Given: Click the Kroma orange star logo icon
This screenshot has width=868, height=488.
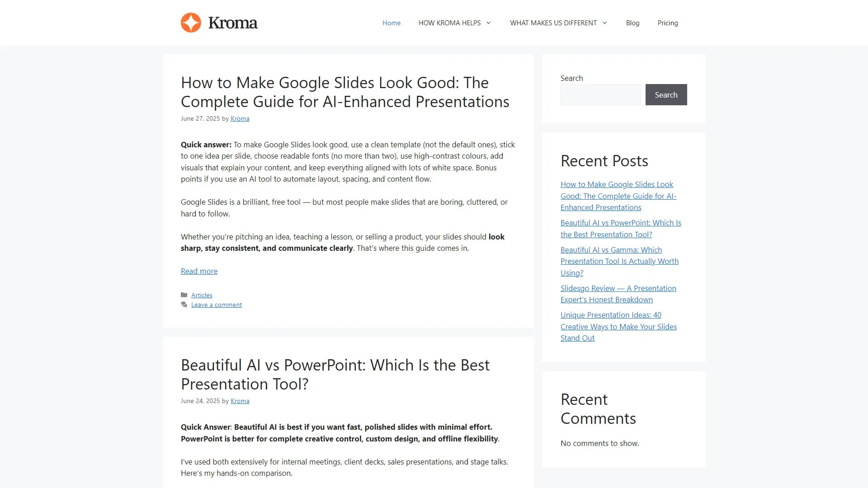Looking at the screenshot, I should (x=191, y=23).
